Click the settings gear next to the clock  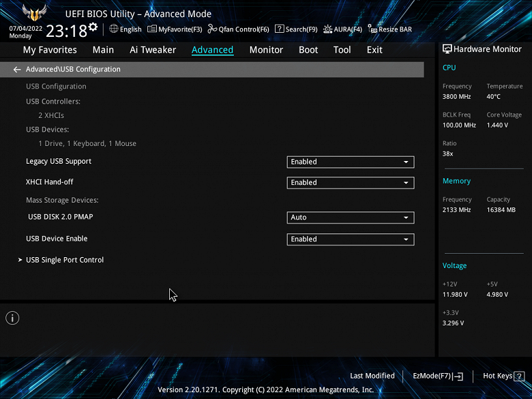click(93, 27)
